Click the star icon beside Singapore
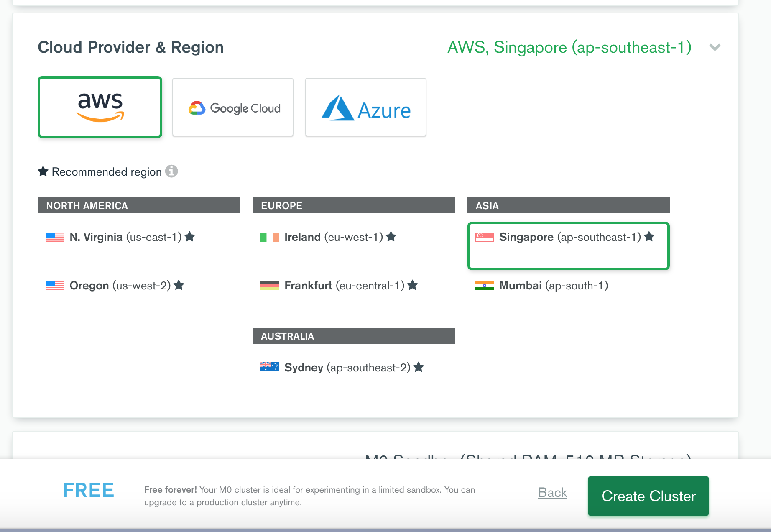Viewport: 771px width, 532px height. [649, 237]
